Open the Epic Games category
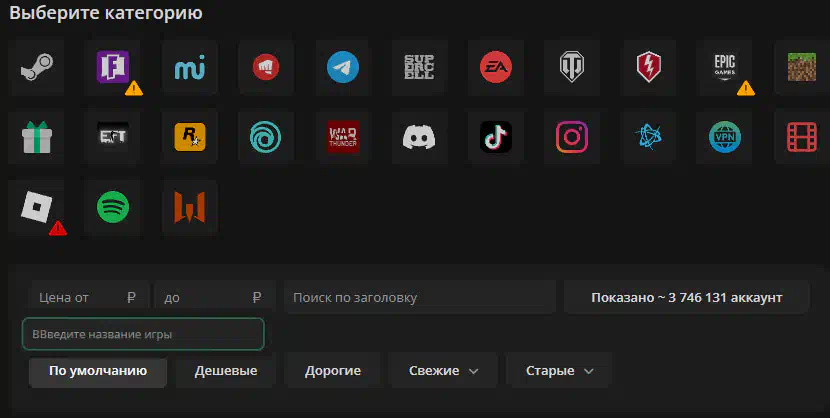830x418 pixels. pos(725,67)
